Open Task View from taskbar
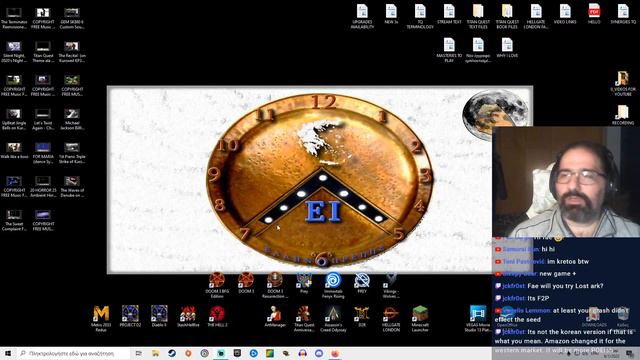 coord(139,353)
